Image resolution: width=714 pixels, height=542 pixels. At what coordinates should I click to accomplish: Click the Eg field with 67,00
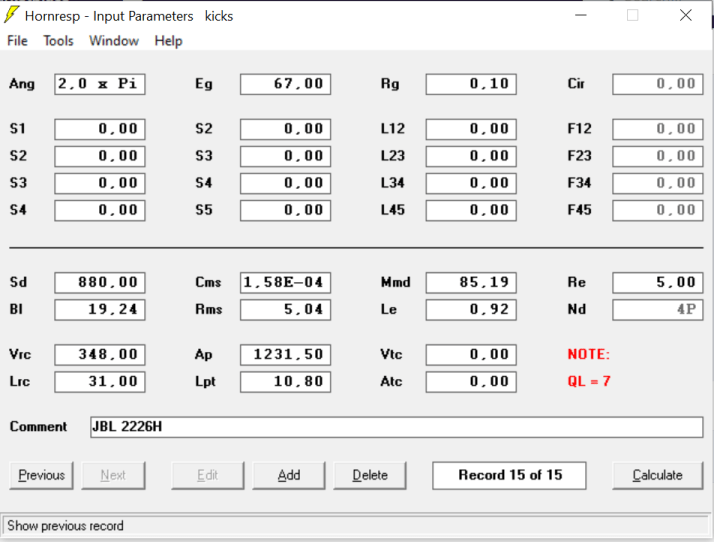[x=286, y=84]
